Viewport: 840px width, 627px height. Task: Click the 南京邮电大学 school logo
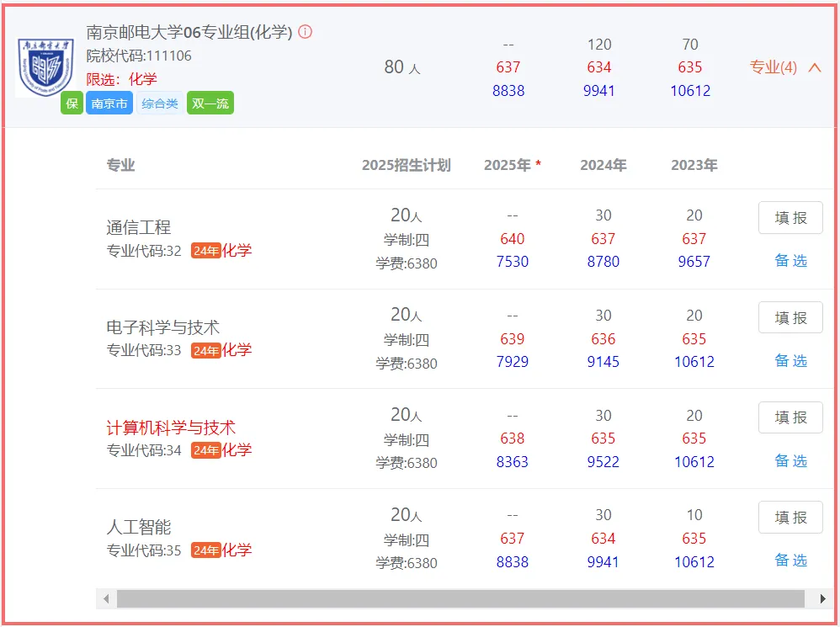45,67
